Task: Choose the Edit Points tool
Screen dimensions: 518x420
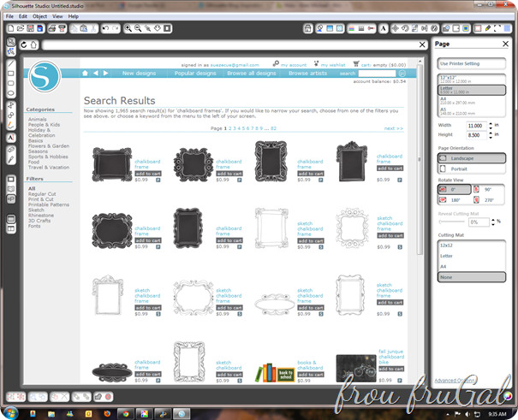Action: (11, 51)
